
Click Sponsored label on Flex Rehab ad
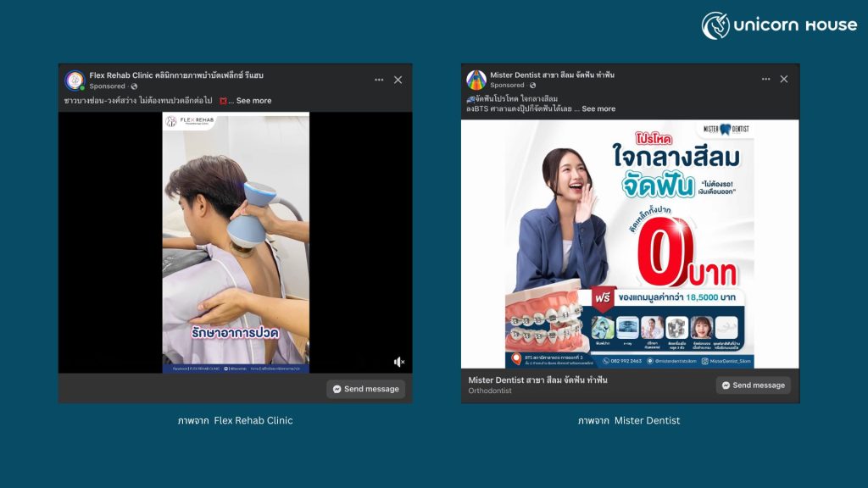pos(108,86)
